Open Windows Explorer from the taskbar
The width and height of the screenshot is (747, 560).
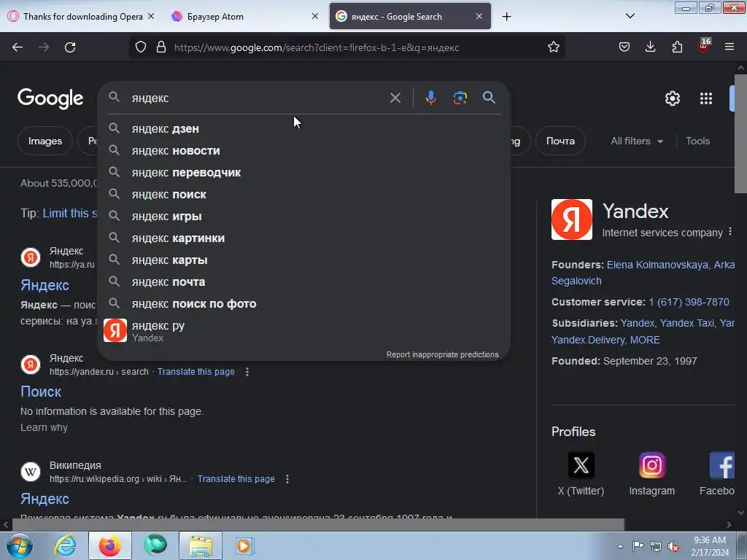201,545
